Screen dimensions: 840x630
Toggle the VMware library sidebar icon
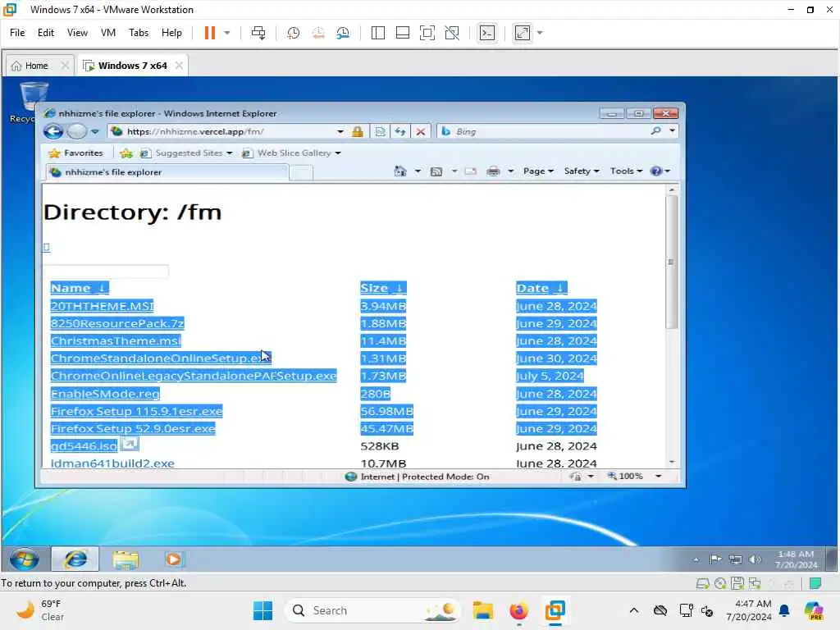coord(377,33)
